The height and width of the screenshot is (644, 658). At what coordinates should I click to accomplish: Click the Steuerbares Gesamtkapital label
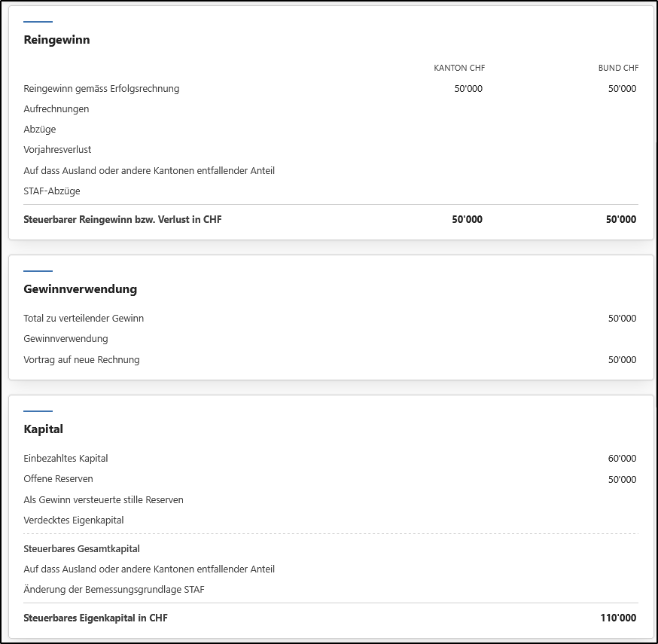[x=82, y=549]
